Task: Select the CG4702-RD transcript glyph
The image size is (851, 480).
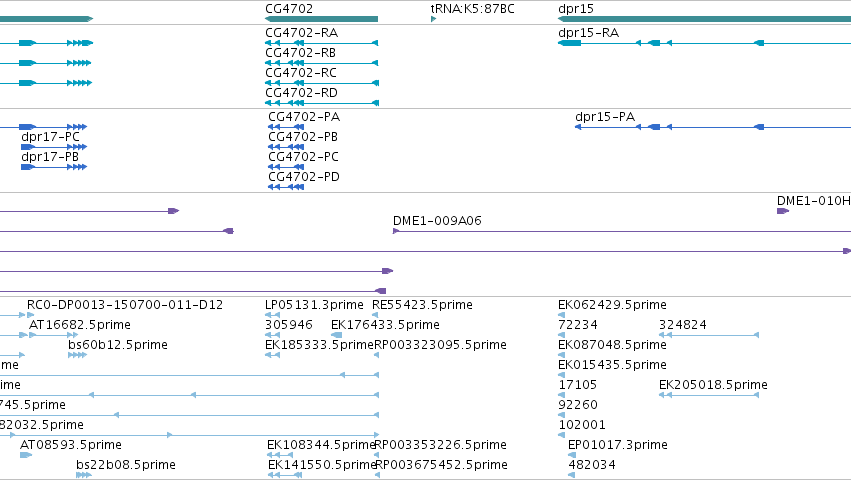Action: pos(322,103)
